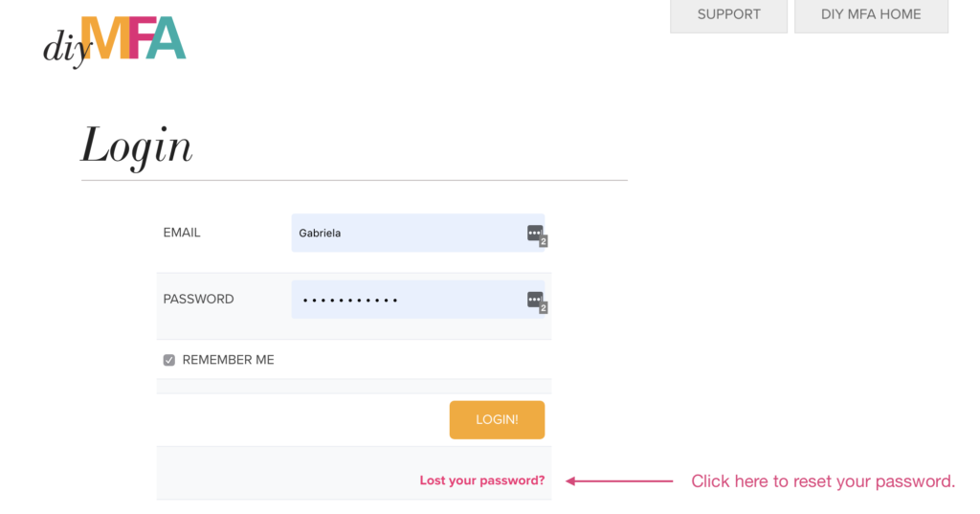
Task: Follow the "Lost your password?" link
Action: [481, 480]
